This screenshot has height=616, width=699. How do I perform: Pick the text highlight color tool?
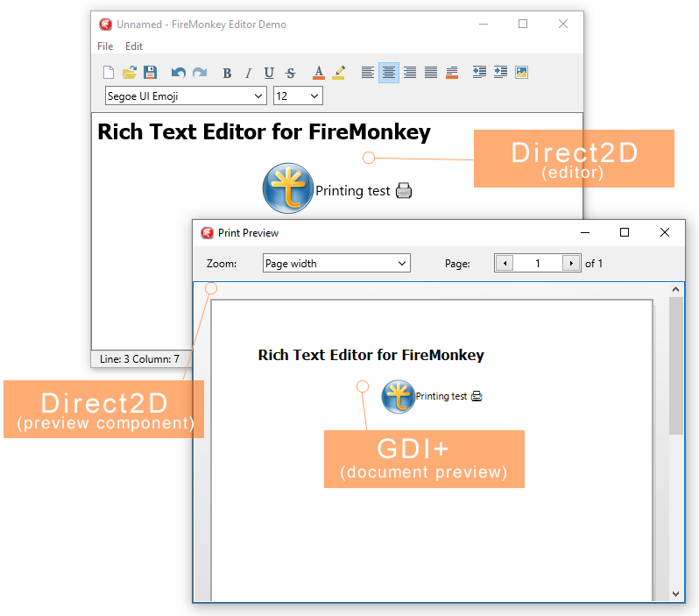point(339,73)
